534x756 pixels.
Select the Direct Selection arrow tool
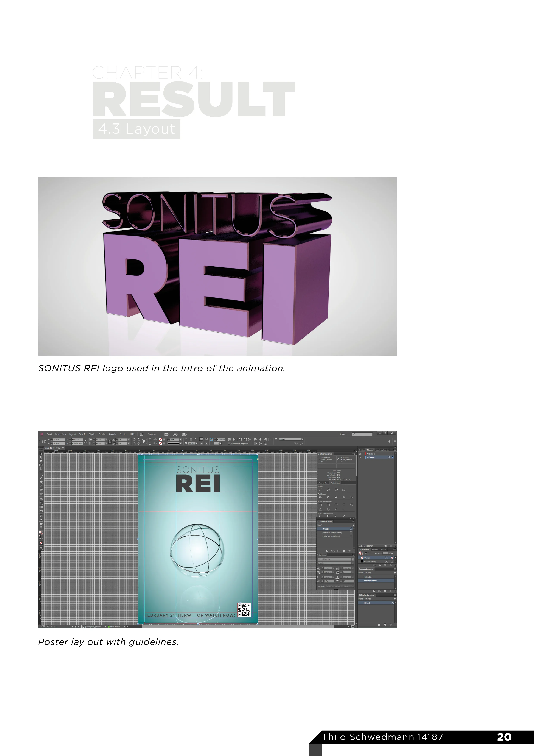pyautogui.click(x=41, y=457)
